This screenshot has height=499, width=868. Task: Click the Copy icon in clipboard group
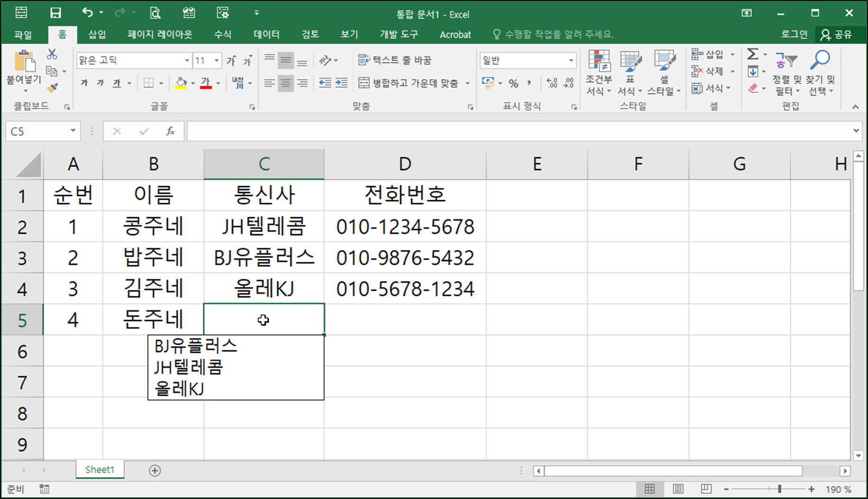pos(52,71)
